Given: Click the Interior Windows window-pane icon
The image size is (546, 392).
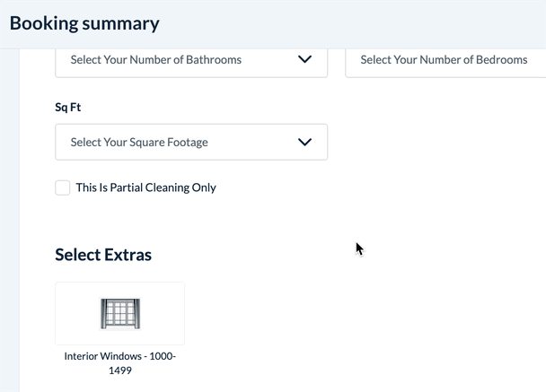Looking at the screenshot, I should (x=120, y=314).
